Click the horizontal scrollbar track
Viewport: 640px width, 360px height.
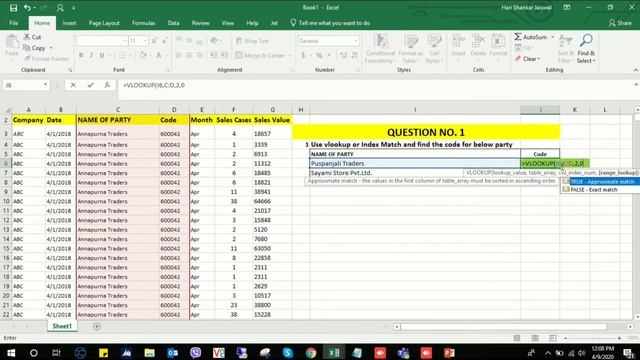[504, 327]
